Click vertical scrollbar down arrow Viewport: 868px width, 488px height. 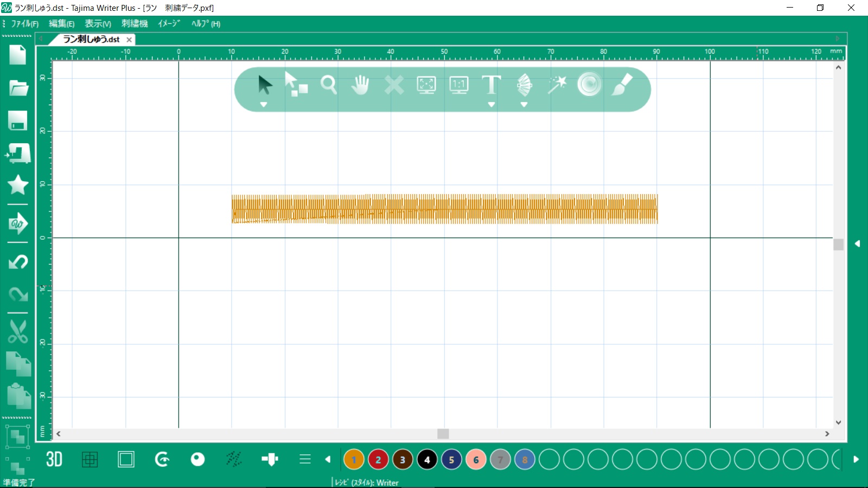tap(839, 422)
